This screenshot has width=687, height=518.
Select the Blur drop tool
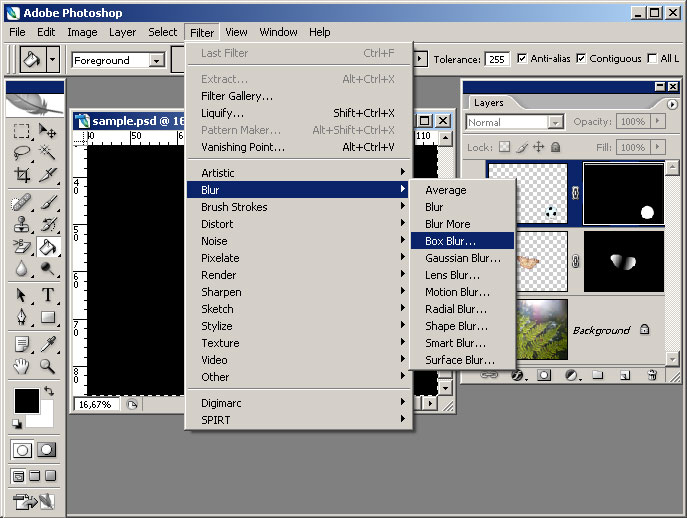(x=21, y=269)
